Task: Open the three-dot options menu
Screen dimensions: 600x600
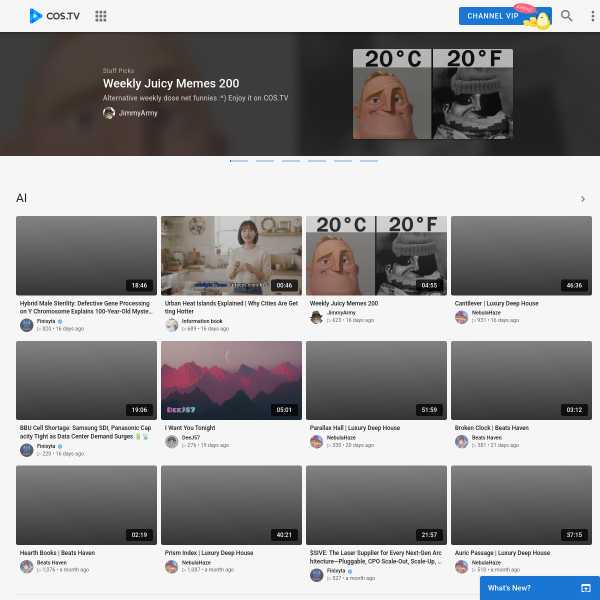Action: pyautogui.click(x=592, y=16)
